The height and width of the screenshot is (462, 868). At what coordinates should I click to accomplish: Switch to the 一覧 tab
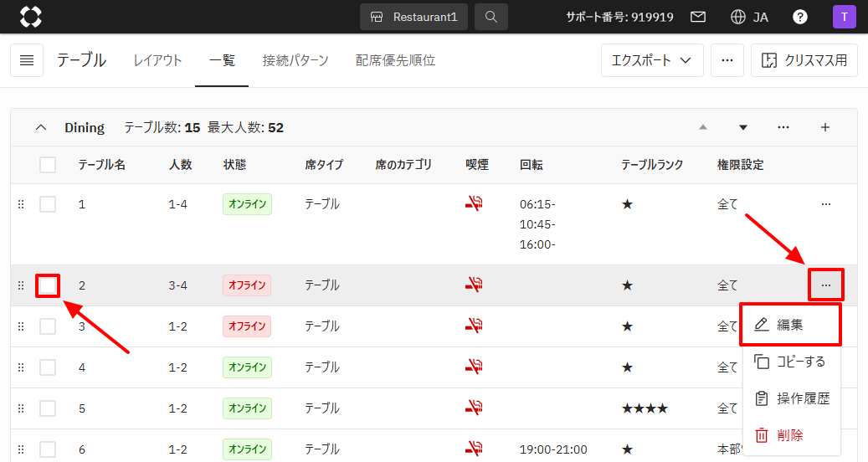click(222, 60)
